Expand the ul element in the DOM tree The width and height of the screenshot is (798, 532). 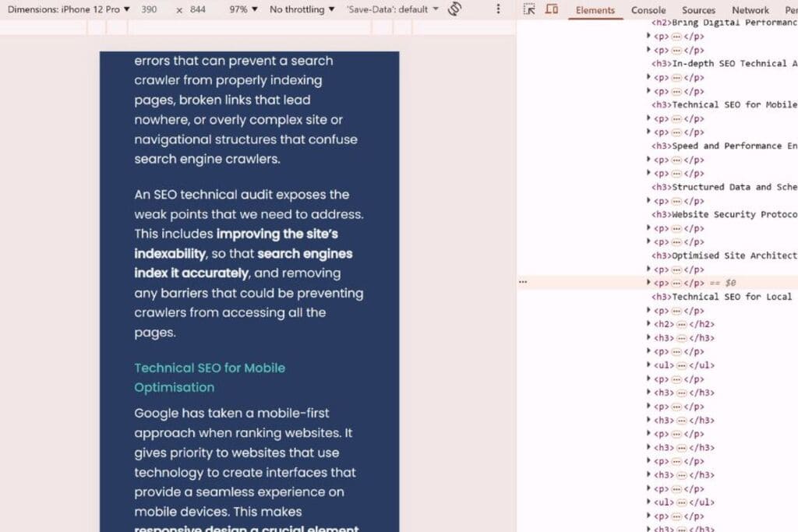click(x=649, y=365)
